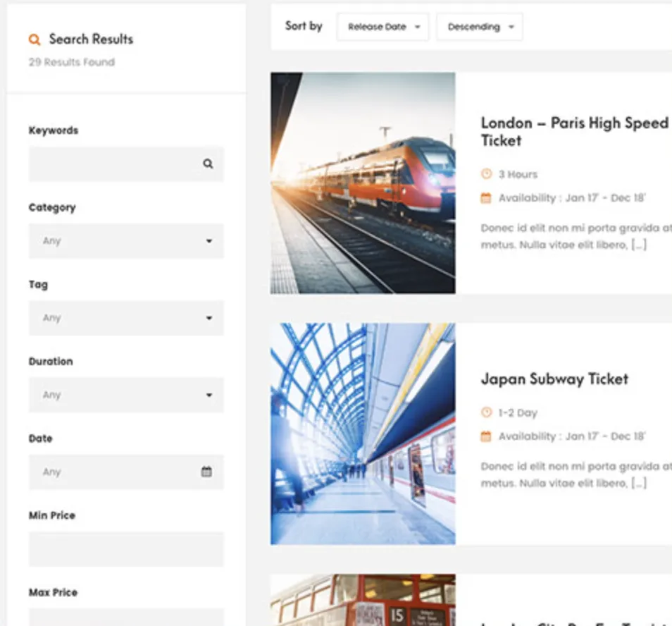Viewport: 672px width, 626px height.
Task: Click the '1-2 Day' duration text
Action: point(518,413)
